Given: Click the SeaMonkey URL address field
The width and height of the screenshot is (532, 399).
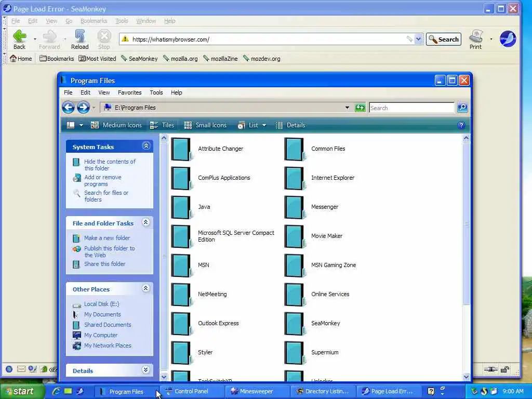Looking at the screenshot, I should click(x=268, y=39).
